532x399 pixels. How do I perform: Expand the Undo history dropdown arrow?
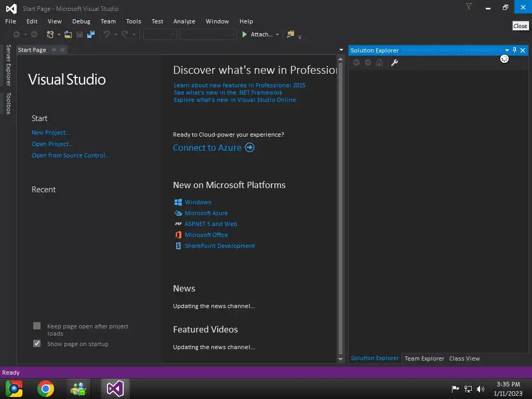click(x=115, y=35)
